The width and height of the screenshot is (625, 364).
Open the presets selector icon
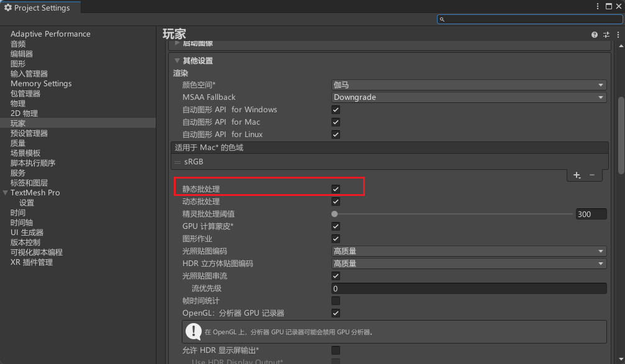606,35
